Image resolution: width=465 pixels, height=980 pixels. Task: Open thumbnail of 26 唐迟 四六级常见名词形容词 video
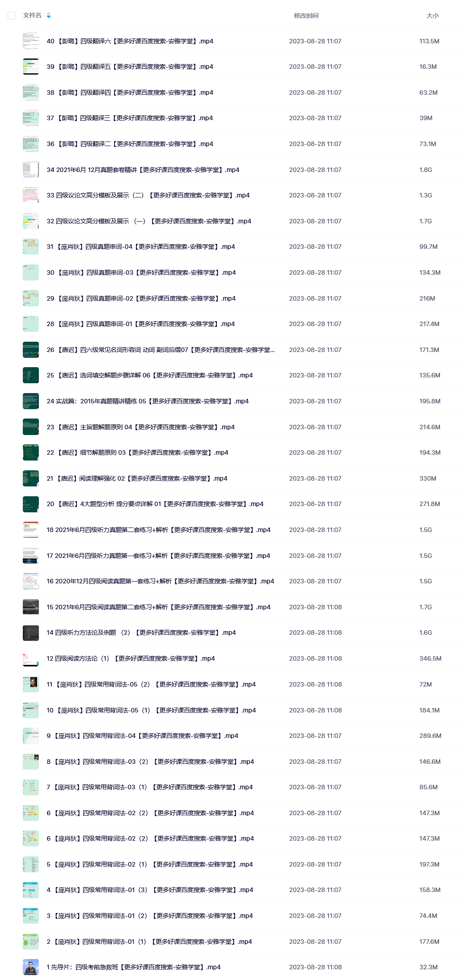pos(31,350)
